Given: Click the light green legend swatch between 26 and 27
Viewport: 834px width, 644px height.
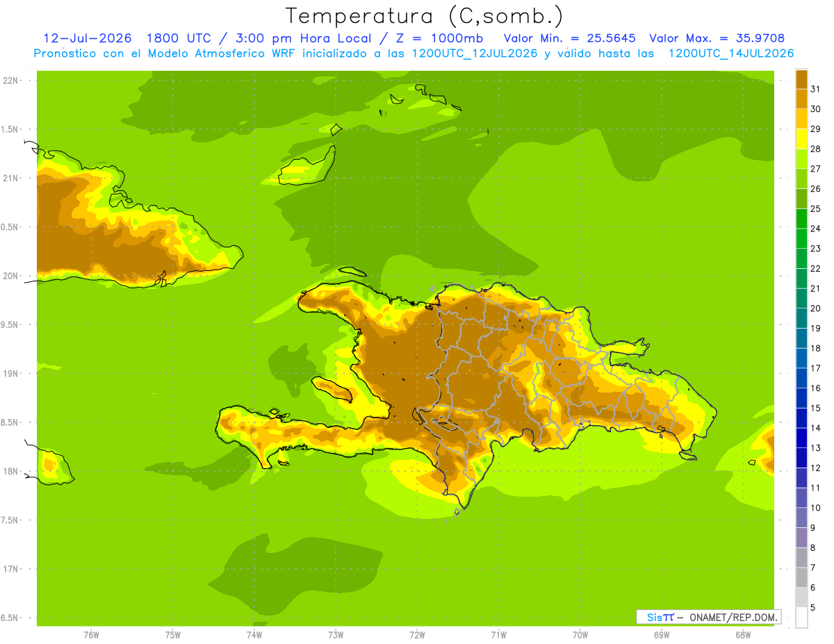Looking at the screenshot, I should (x=801, y=179).
